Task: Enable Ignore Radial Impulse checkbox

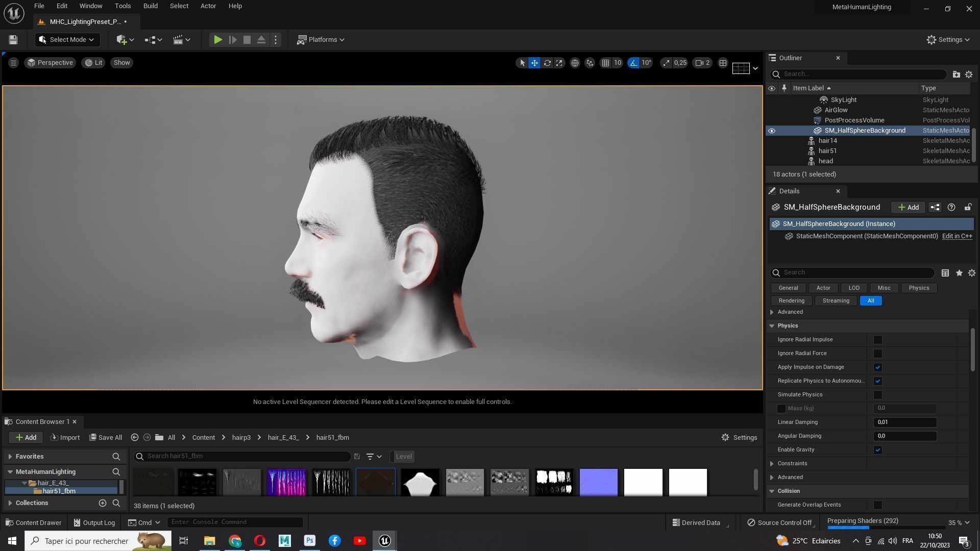Action: [877, 340]
